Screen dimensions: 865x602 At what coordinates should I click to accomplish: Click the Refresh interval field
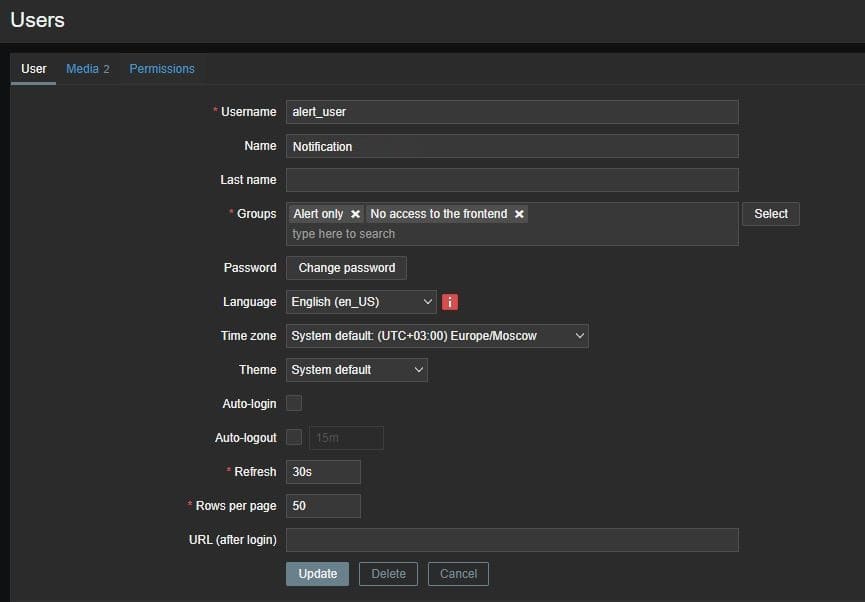pos(323,472)
